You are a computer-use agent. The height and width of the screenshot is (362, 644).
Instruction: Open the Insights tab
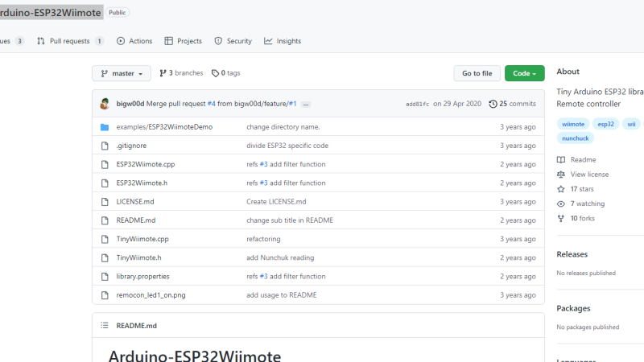click(283, 41)
